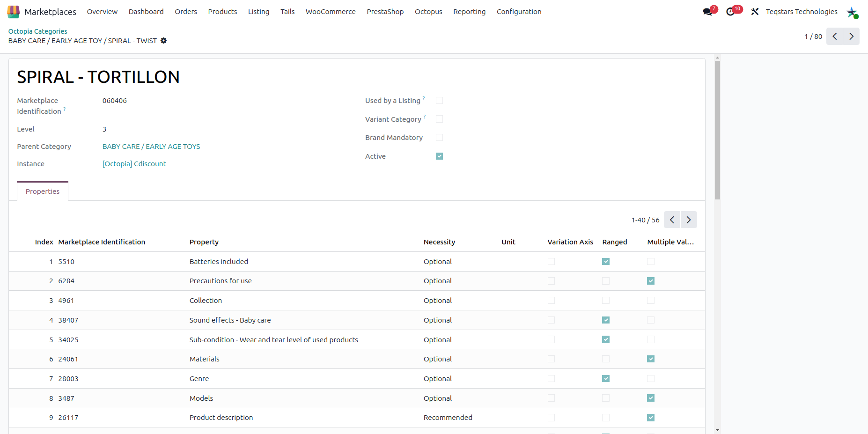Toggle the Used by a Listing checkbox
Image resolution: width=868 pixels, height=434 pixels.
(x=439, y=101)
